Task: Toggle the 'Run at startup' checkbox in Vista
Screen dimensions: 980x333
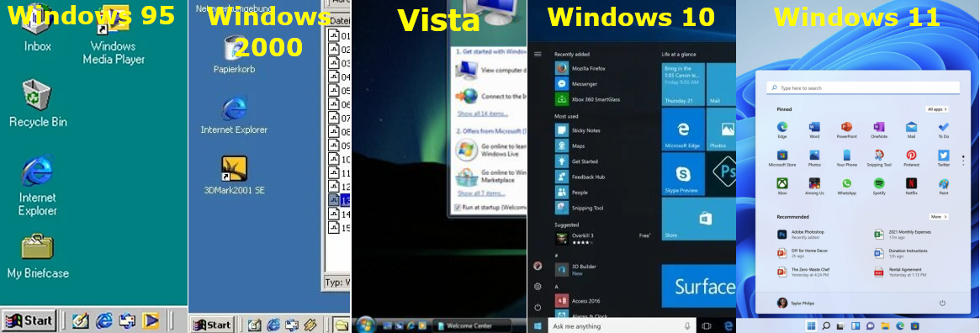Action: 458,208
